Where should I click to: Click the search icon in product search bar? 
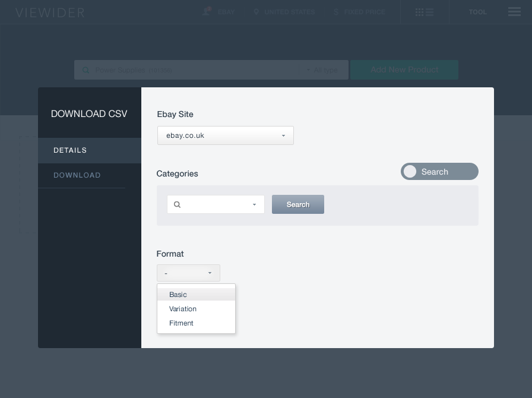tap(86, 70)
